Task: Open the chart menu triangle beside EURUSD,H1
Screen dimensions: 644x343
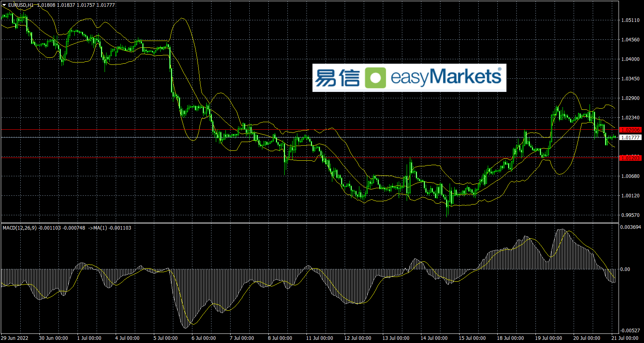Action: click(x=4, y=5)
